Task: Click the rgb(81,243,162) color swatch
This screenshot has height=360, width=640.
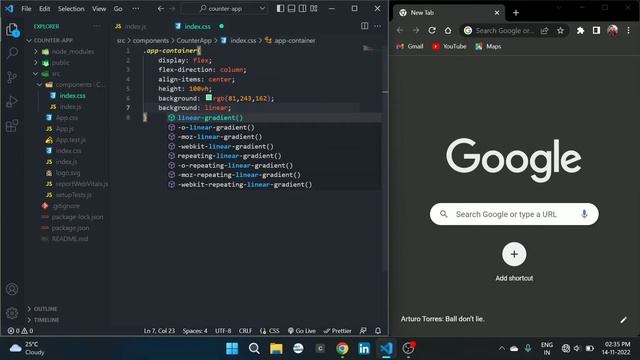Action: click(209, 98)
